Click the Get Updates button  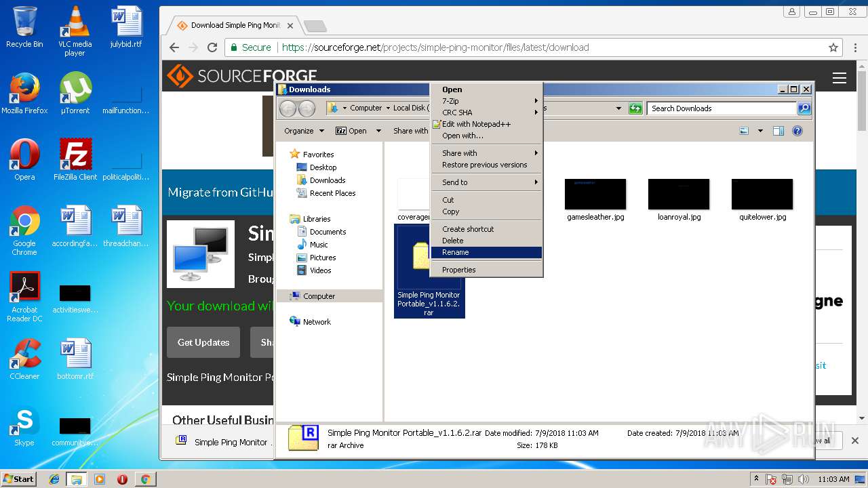[203, 342]
